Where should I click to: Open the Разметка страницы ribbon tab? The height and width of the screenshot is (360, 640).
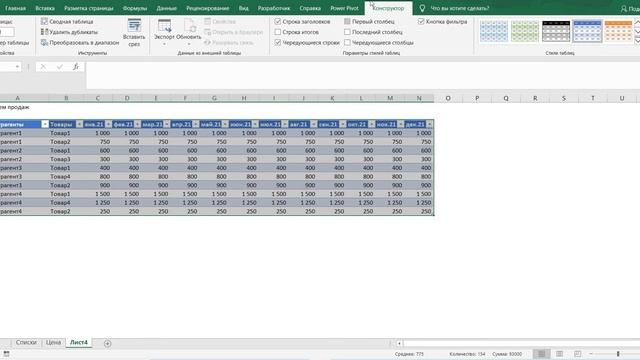tap(89, 8)
